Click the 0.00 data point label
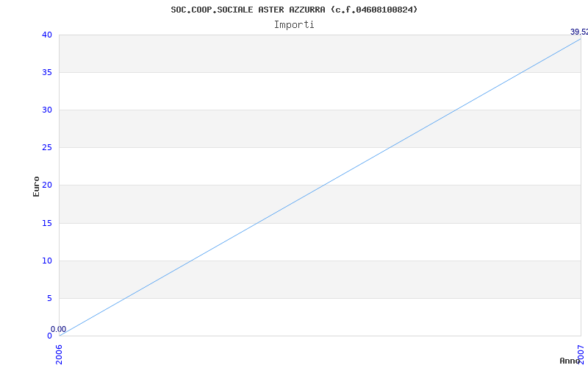 59,329
